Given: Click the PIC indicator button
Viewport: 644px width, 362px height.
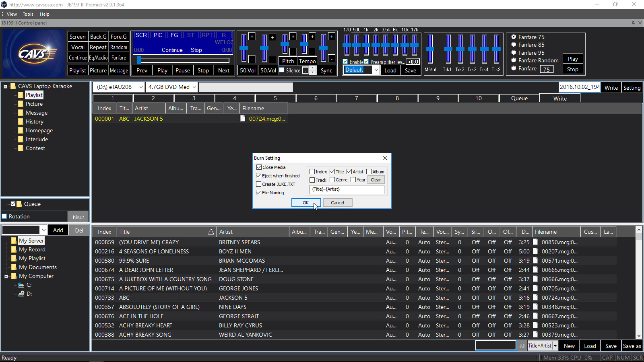Looking at the screenshot, I should pyautogui.click(x=158, y=35).
